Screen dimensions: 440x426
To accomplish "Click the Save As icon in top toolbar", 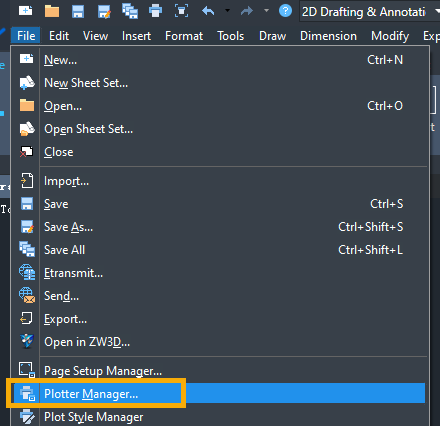I will click(x=104, y=11).
